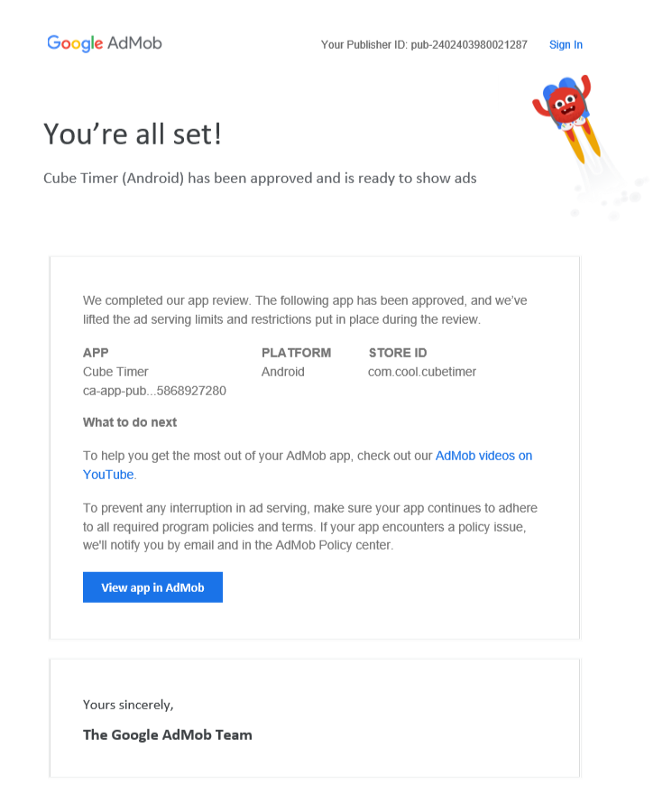Click the APP column header
The image size is (672, 804).
96,353
